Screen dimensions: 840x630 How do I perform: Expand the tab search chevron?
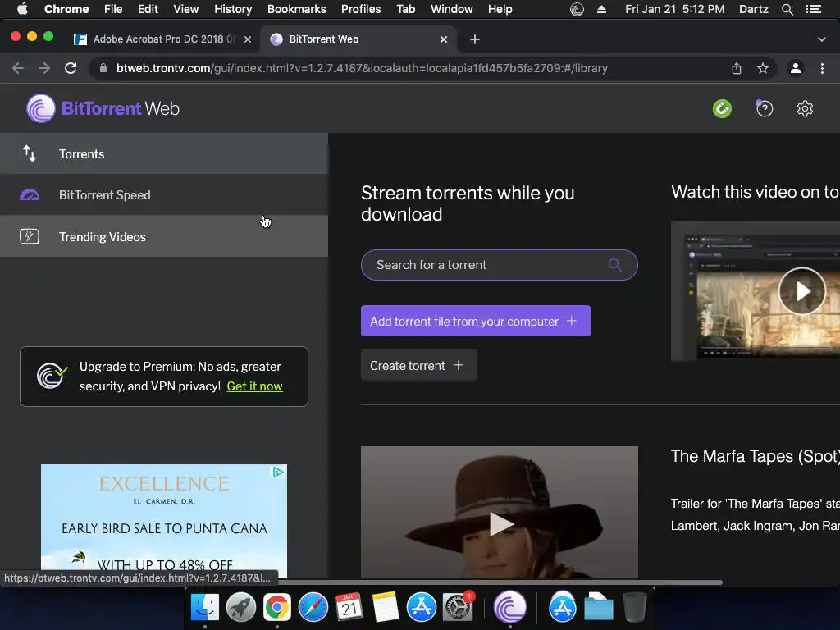822,39
